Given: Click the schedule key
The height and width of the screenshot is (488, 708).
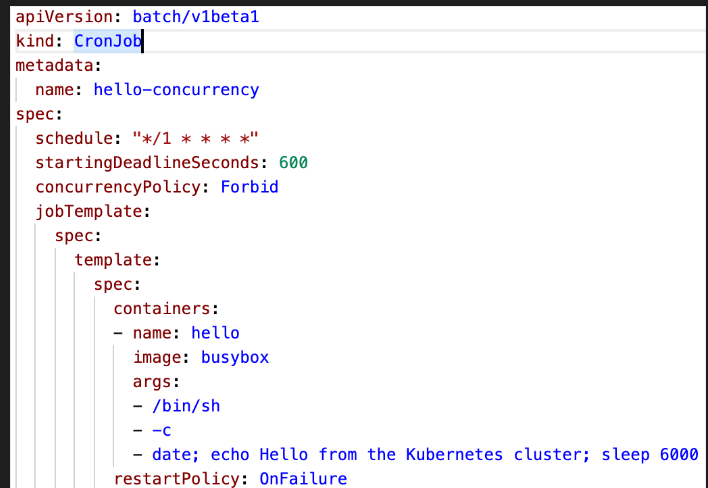Looking at the screenshot, I should [74, 138].
